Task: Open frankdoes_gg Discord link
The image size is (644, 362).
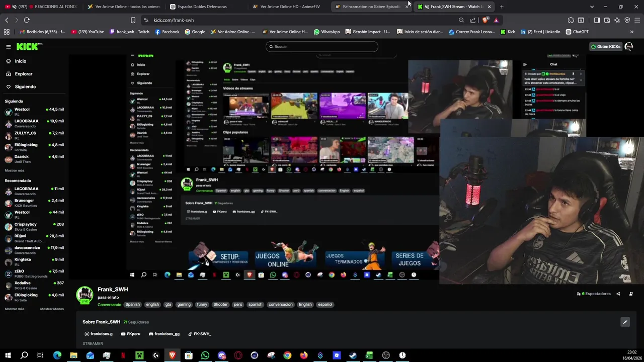Action: 164,334
